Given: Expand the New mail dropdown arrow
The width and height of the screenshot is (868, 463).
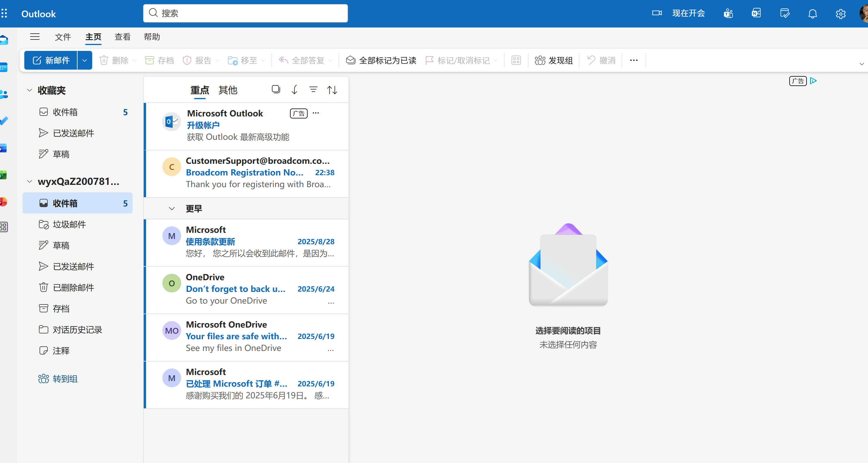Looking at the screenshot, I should click(x=85, y=60).
